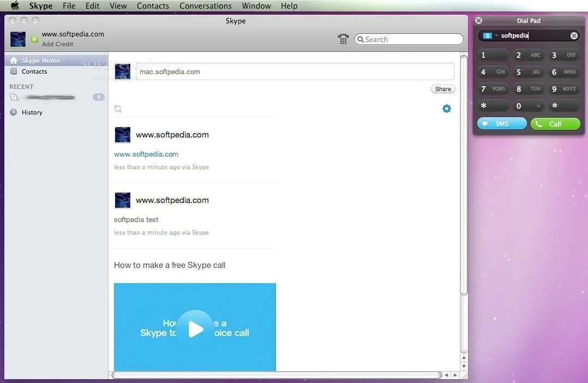Image resolution: width=588 pixels, height=383 pixels.
Task: Open the feed settings gear
Action: coord(447,109)
